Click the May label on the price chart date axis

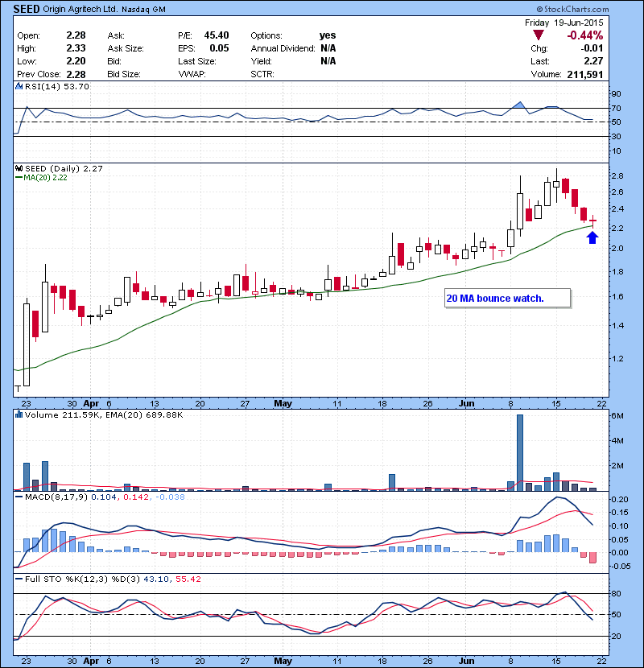tap(283, 403)
